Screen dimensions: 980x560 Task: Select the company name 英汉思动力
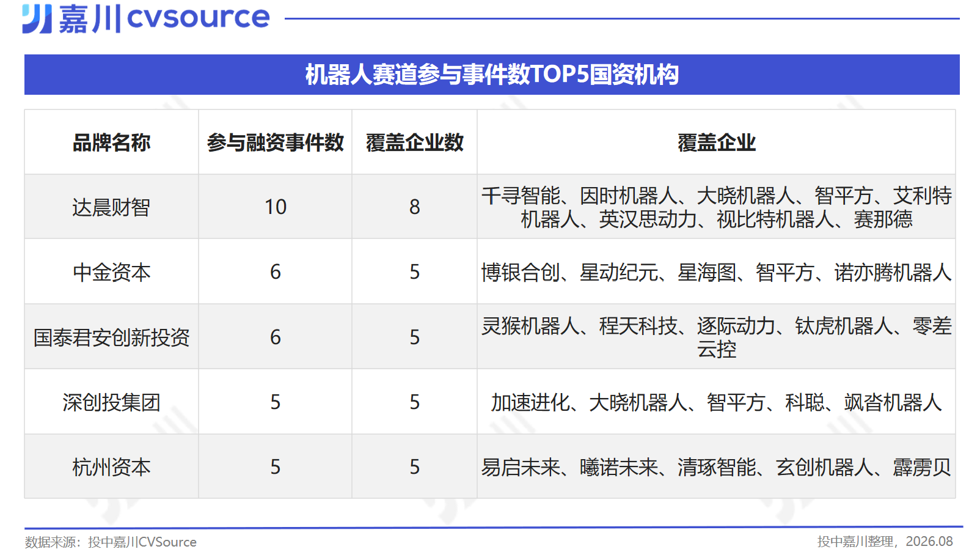tap(648, 219)
